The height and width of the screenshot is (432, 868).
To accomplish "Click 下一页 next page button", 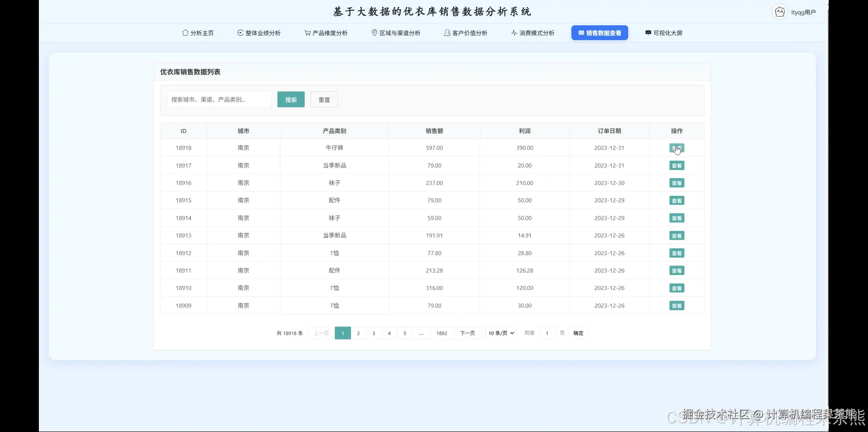I will (x=467, y=333).
